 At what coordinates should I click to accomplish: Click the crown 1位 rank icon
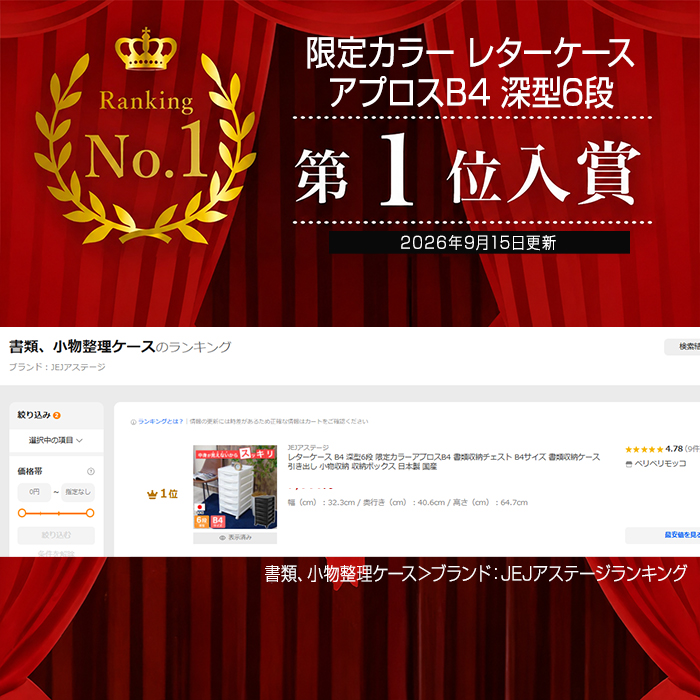click(162, 494)
